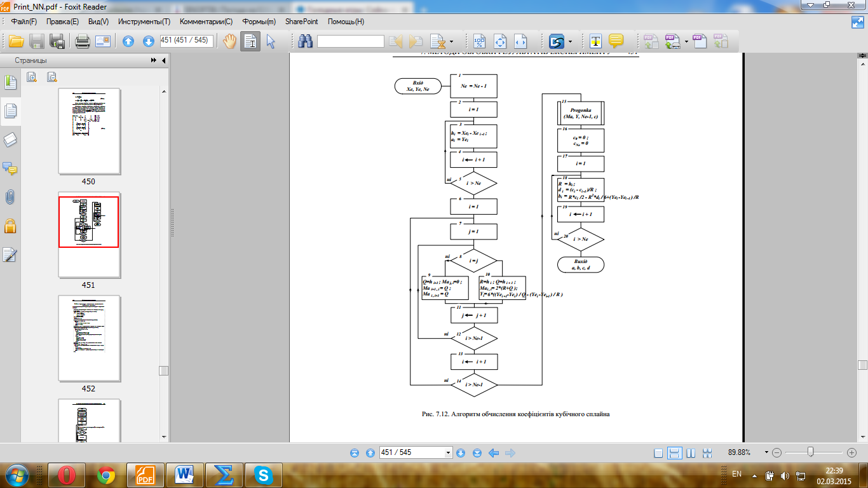This screenshot has height=488, width=868.
Task: Select page 450 thumbnail
Action: click(x=89, y=132)
